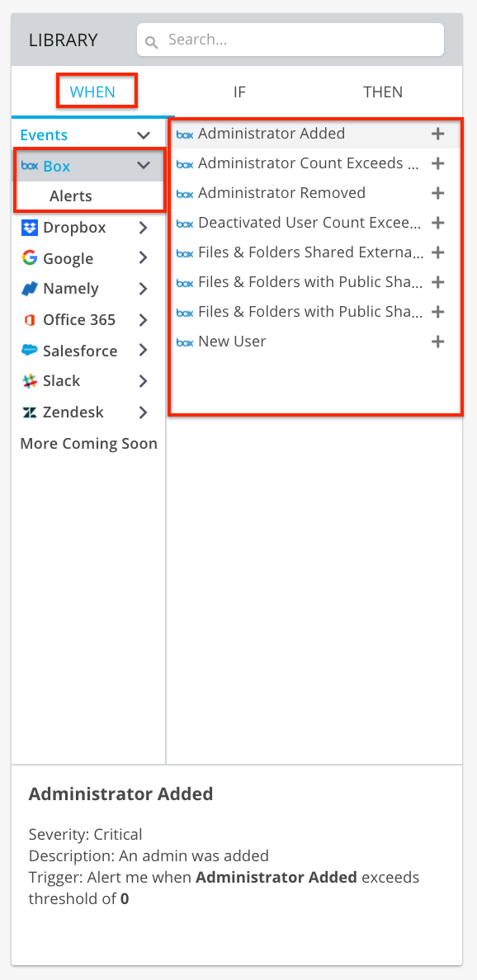
Task: Add Deactivated User Count Exceeds alert
Action: pyautogui.click(x=438, y=223)
